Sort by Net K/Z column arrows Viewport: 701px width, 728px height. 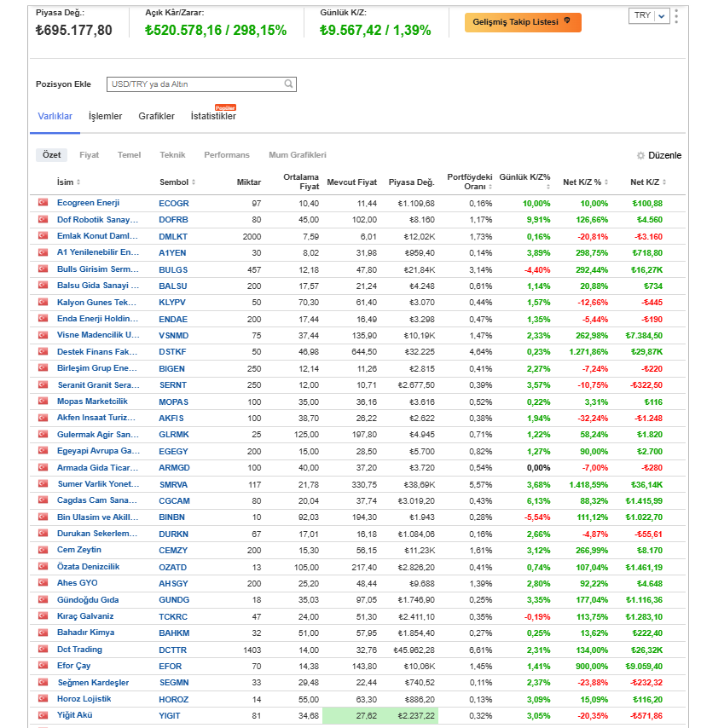click(664, 182)
